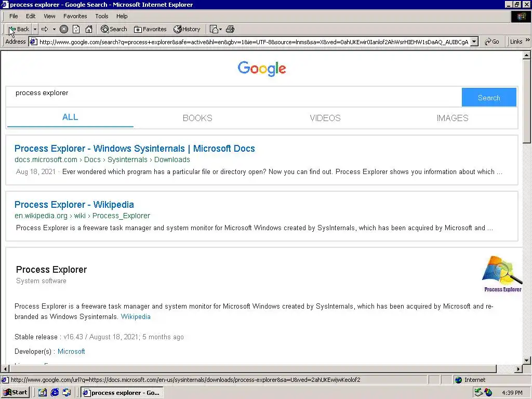The width and height of the screenshot is (532, 399).
Task: Go to home page via Home icon
Action: click(89, 29)
